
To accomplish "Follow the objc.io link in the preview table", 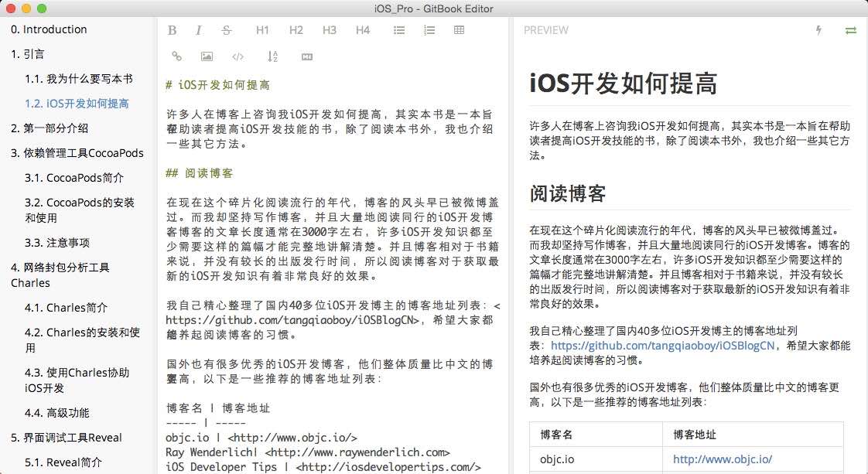I will coord(722,459).
